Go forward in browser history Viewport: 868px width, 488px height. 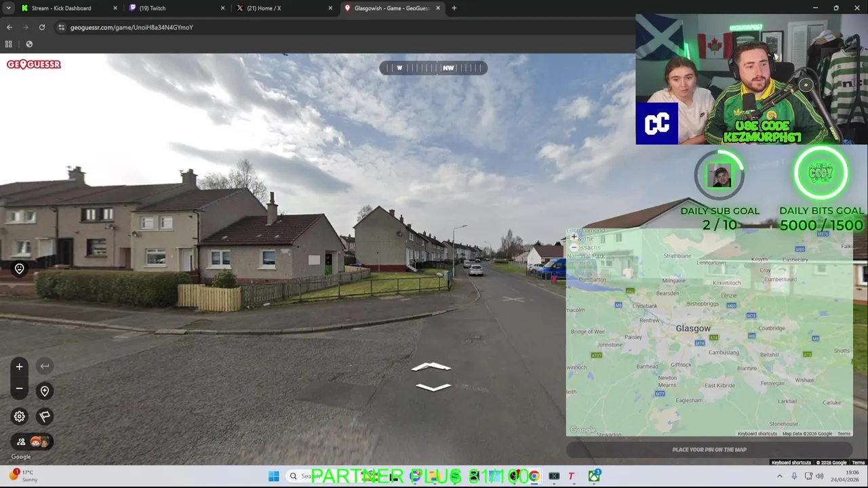26,27
